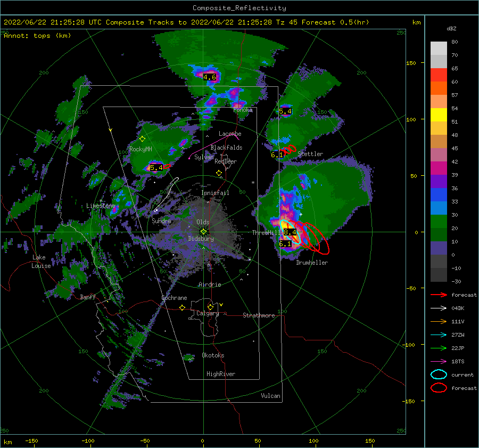Image resolution: width=479 pixels, height=448 pixels.
Task: Click the 'Annot: tops (km)' label
Action: [x=37, y=36]
